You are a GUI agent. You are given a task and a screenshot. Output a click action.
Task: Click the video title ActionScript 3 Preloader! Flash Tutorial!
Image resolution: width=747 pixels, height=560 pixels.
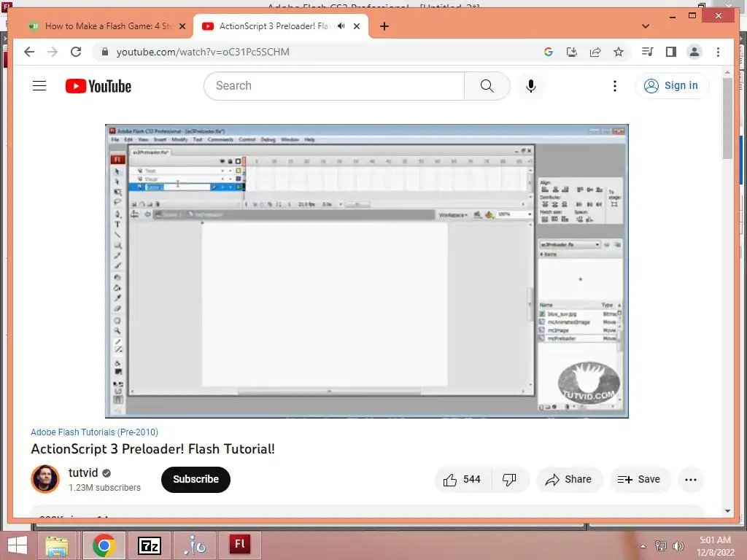coord(153,448)
